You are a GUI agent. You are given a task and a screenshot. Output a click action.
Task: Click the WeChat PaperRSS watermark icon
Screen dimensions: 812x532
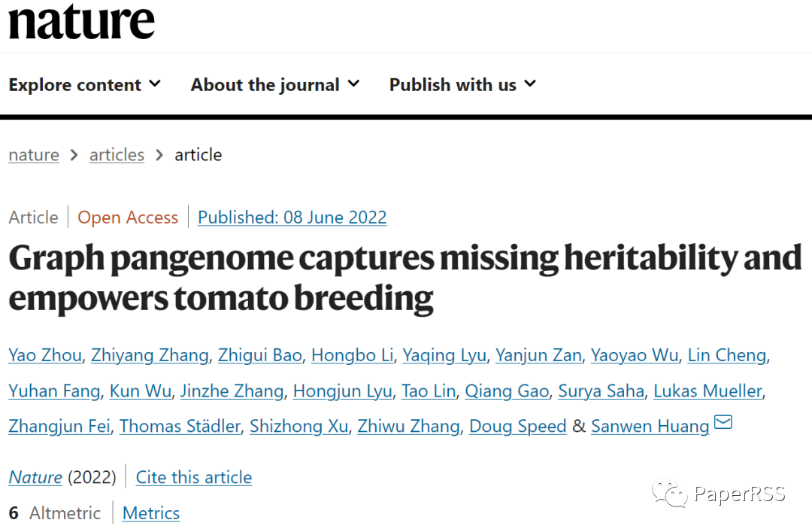coord(669,493)
